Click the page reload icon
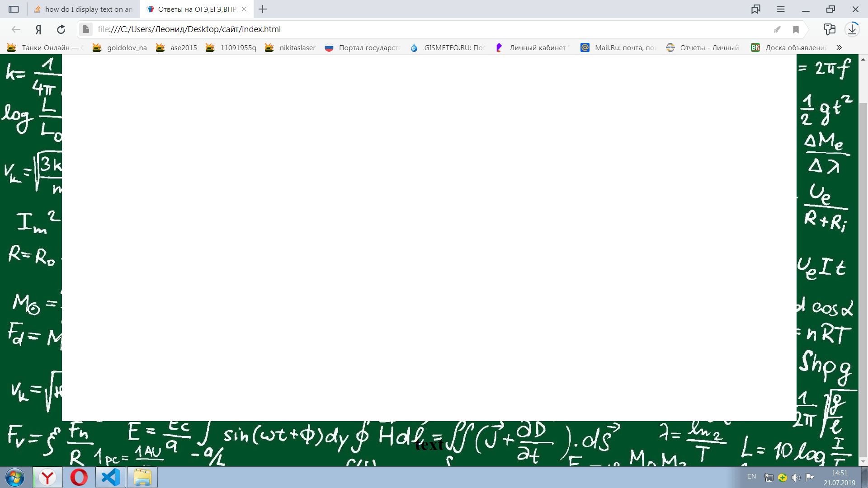The image size is (868, 488). [x=61, y=29]
